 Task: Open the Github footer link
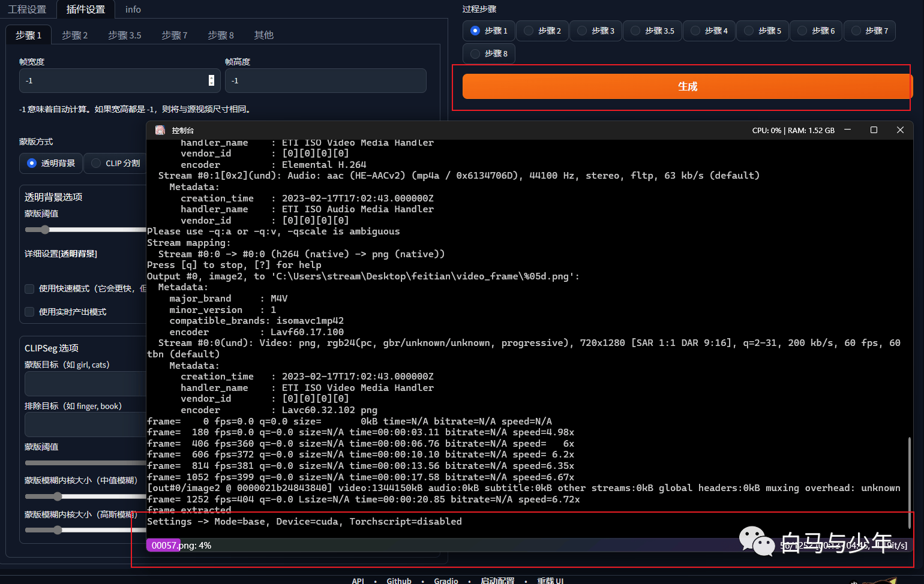399,580
